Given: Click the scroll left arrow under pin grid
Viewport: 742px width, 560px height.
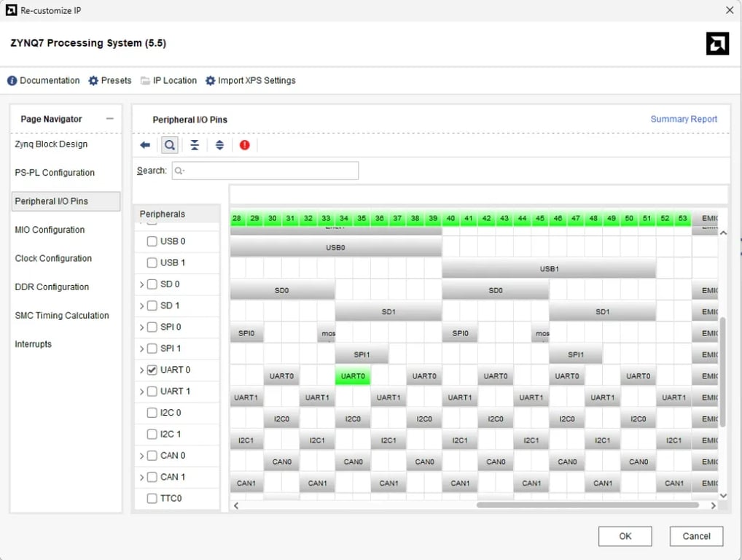Looking at the screenshot, I should tap(236, 505).
